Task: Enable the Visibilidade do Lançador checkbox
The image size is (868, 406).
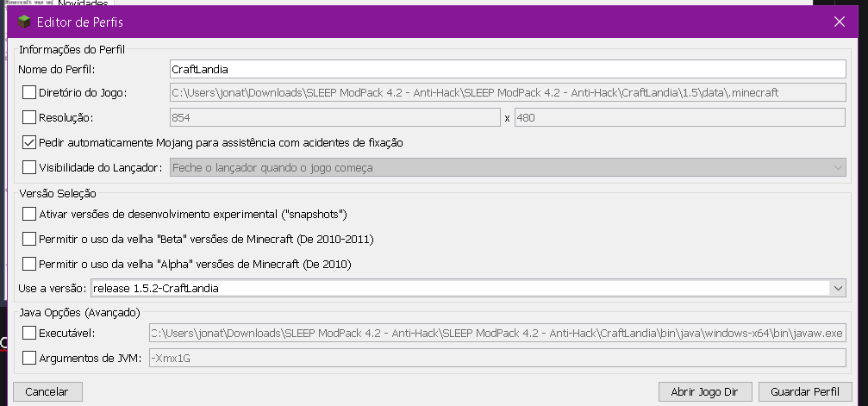Action: coord(28,167)
